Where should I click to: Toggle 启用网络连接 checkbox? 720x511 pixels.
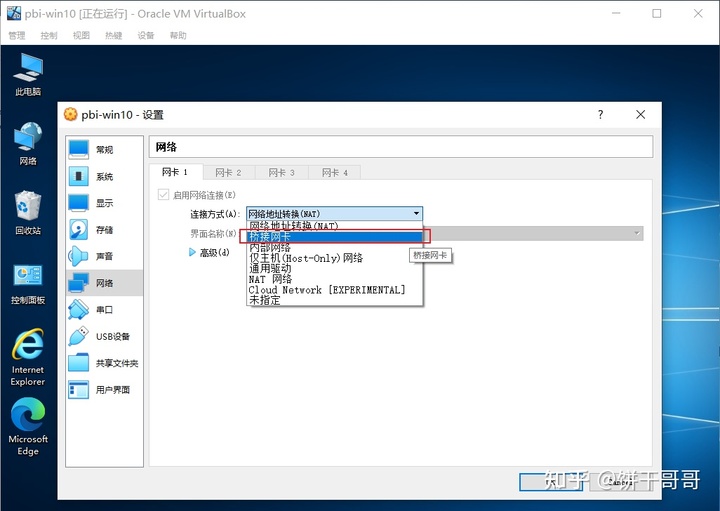point(163,195)
